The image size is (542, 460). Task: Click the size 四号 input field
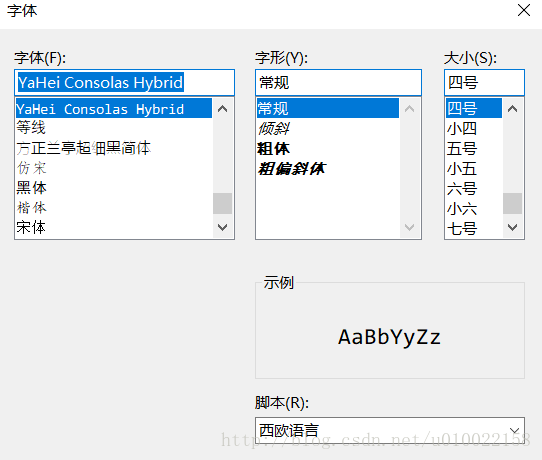point(484,83)
